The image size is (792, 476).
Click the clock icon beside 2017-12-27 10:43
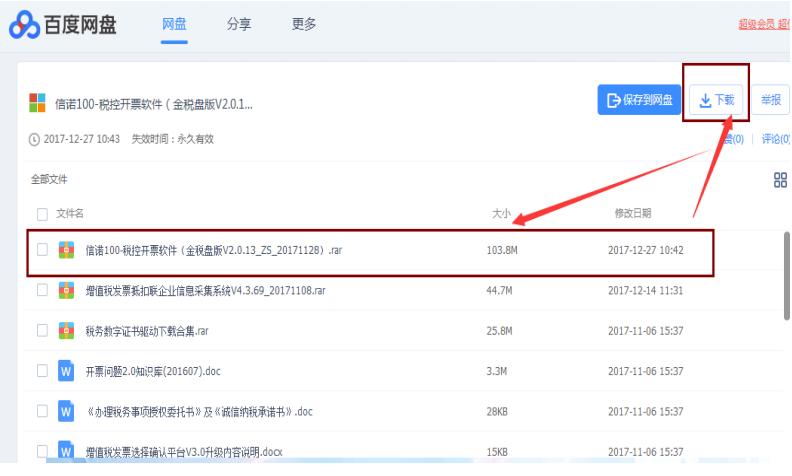pyautogui.click(x=34, y=139)
